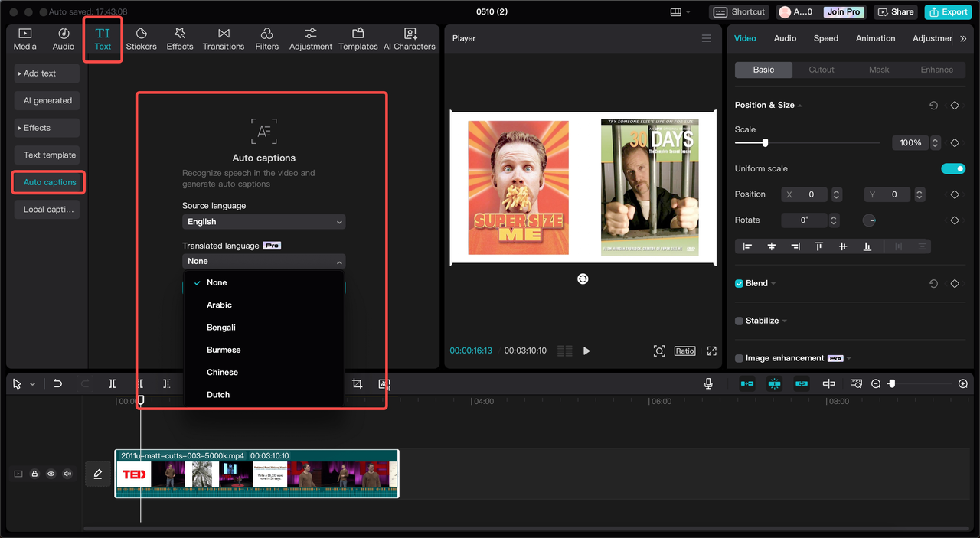980x538 pixels.
Task: Expand the Add text sidebar section
Action: (47, 73)
